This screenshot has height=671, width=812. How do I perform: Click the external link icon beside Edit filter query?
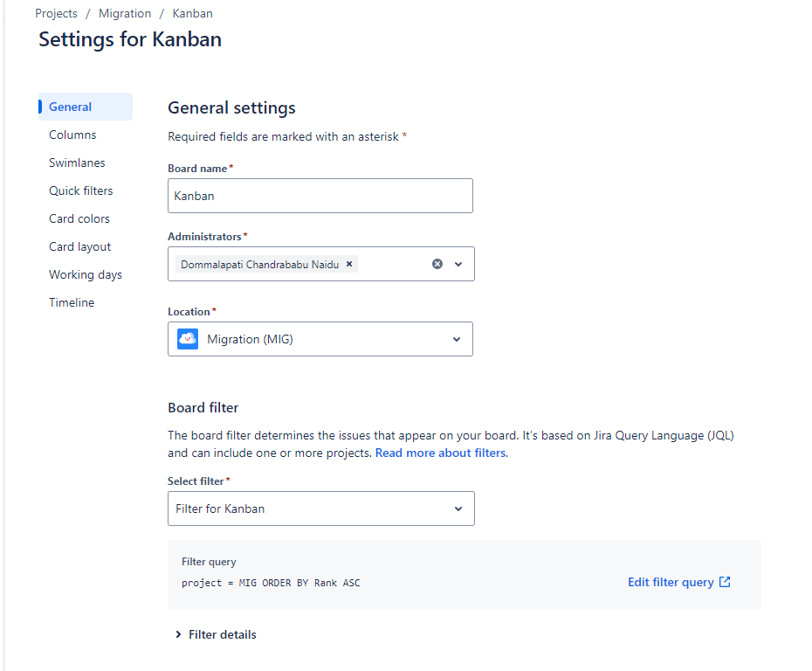pos(725,582)
